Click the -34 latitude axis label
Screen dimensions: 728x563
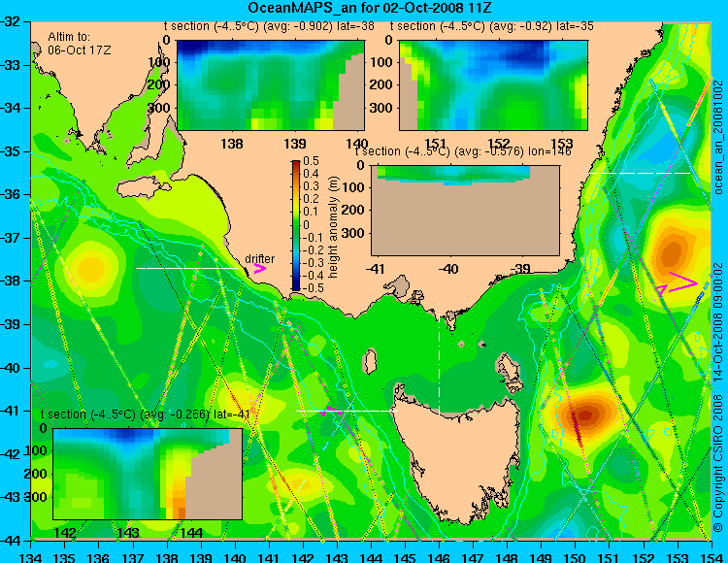tap(13, 108)
